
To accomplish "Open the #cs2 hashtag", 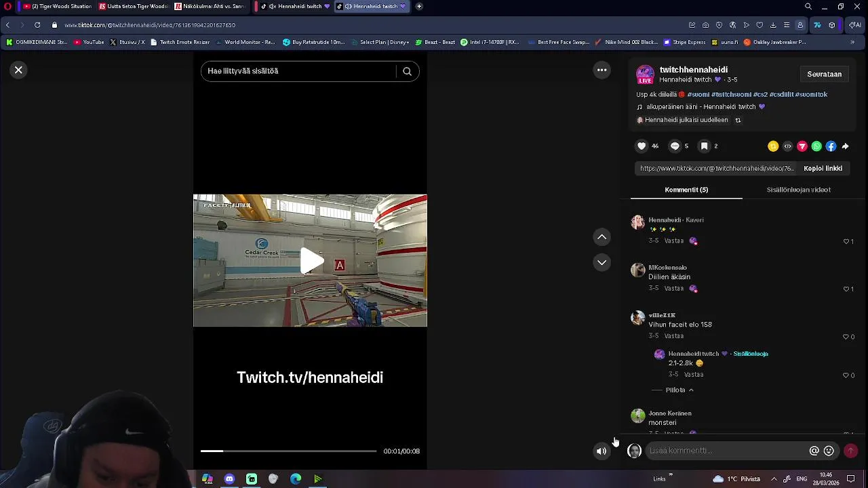I will tap(760, 95).
